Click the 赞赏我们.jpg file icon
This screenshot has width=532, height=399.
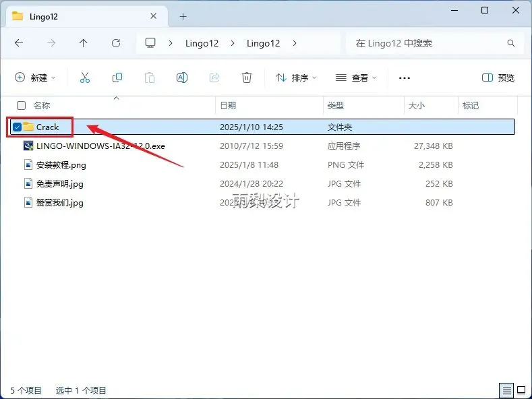[28, 203]
